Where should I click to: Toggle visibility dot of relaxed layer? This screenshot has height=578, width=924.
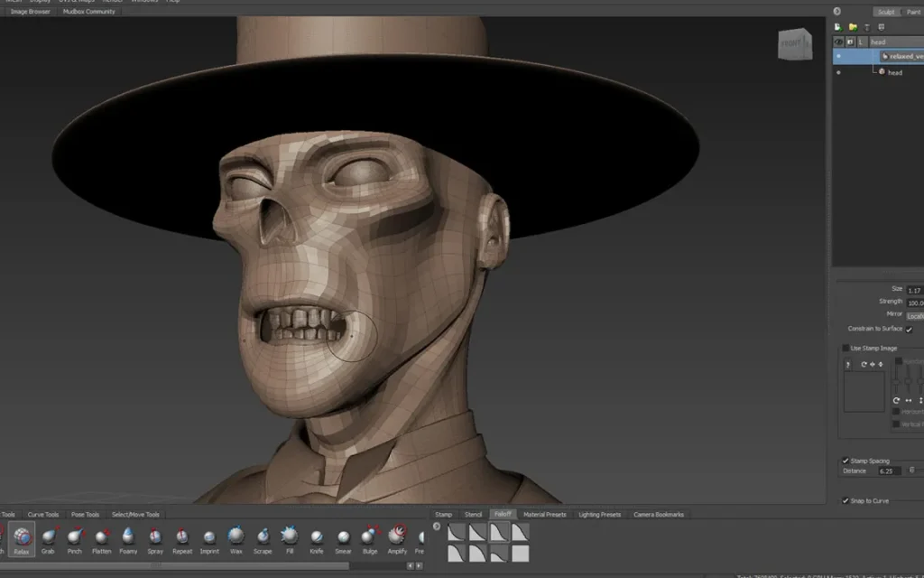838,57
